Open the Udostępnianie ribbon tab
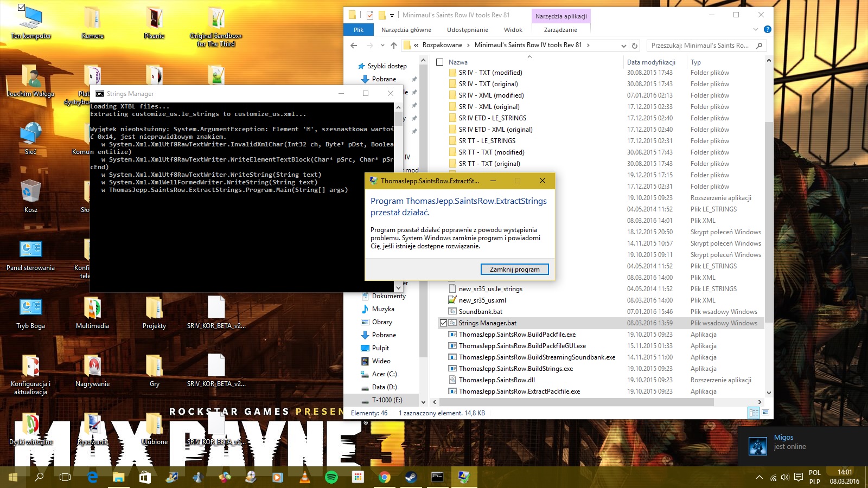 [468, 30]
